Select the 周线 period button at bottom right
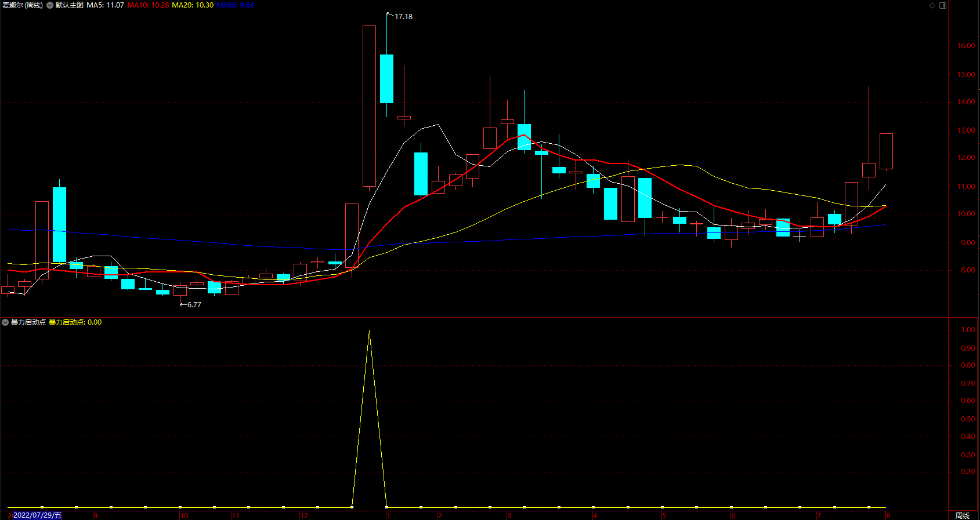The height and width of the screenshot is (520, 980). tap(963, 515)
